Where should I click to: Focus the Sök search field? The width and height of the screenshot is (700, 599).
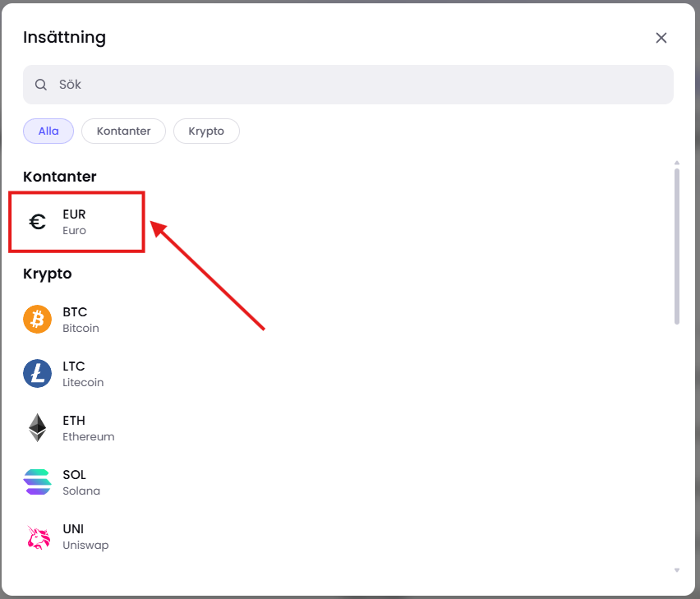tap(348, 85)
